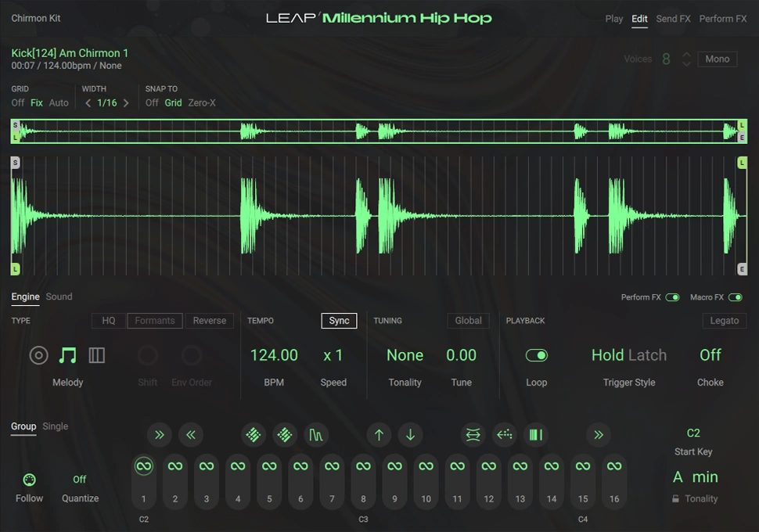
Task: Click the shift slices right chevron icon
Action: point(160,435)
